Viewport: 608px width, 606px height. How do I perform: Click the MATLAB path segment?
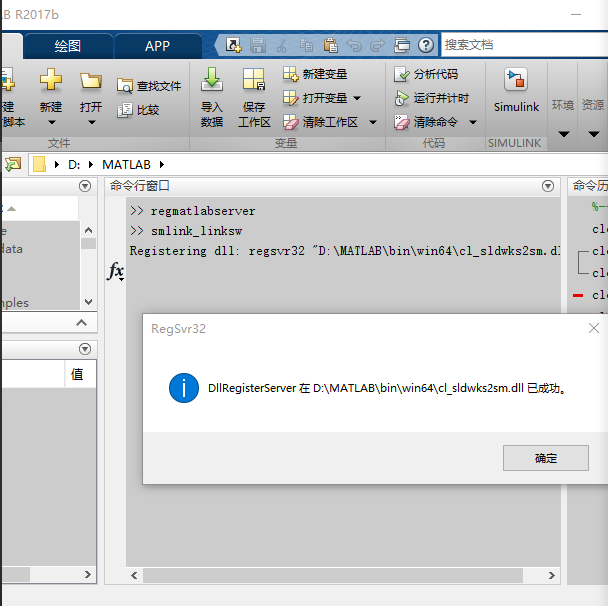click(126, 165)
